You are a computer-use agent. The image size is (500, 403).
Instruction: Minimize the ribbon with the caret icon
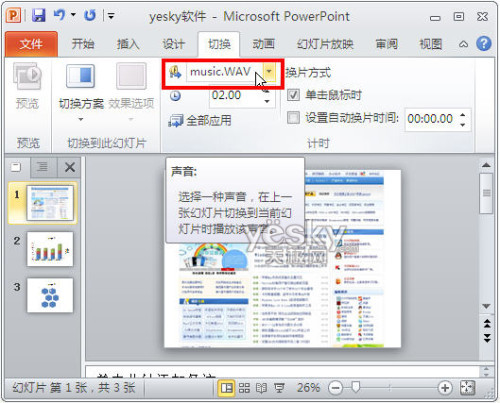(463, 44)
